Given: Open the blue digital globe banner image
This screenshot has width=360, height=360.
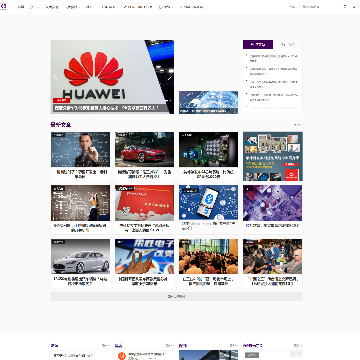Looking at the screenshot, I should pos(208,102).
